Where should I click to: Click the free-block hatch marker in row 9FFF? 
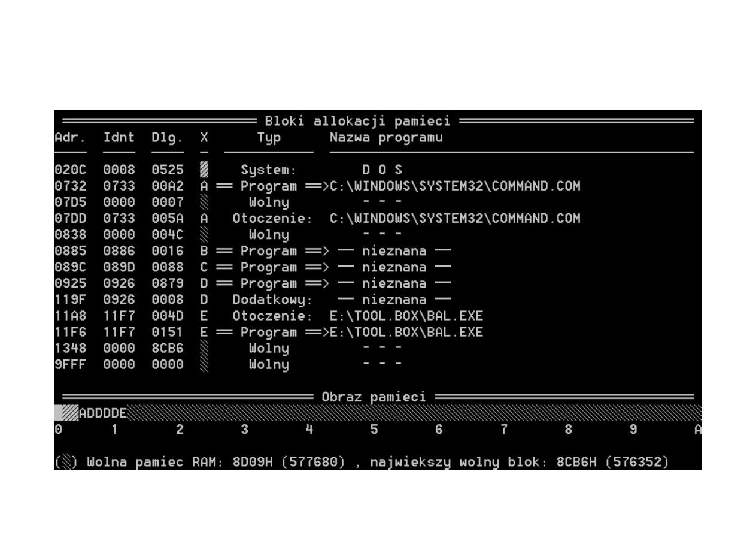pos(204,364)
